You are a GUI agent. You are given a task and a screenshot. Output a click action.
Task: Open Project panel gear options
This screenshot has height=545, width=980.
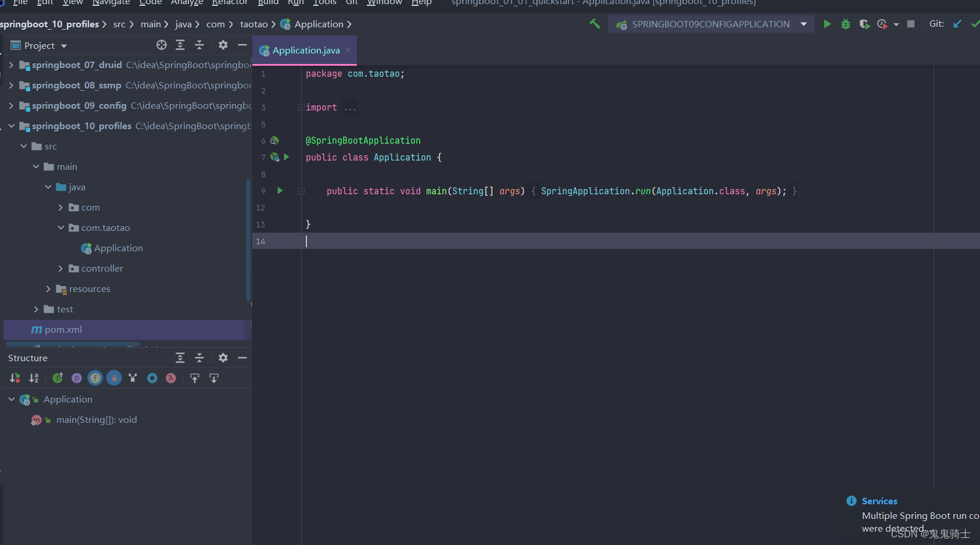(x=223, y=45)
